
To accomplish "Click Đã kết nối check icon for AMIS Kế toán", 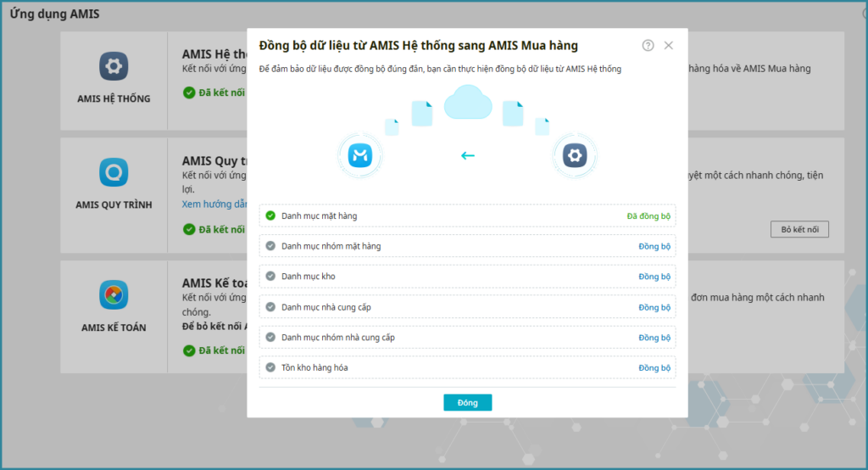I will 189,350.
